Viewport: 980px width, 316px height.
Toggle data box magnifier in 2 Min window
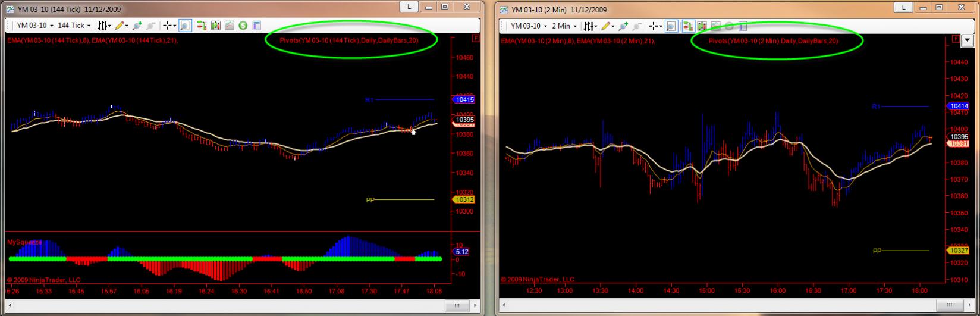pos(671,26)
